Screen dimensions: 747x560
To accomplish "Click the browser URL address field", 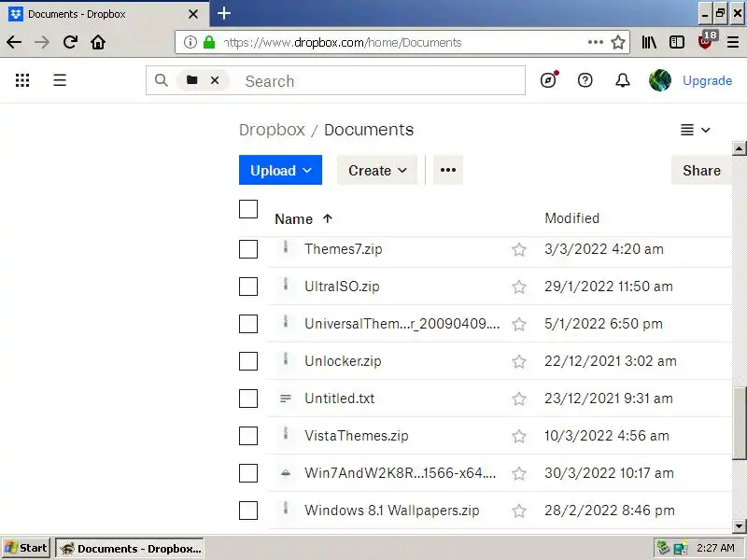I will 402,42.
